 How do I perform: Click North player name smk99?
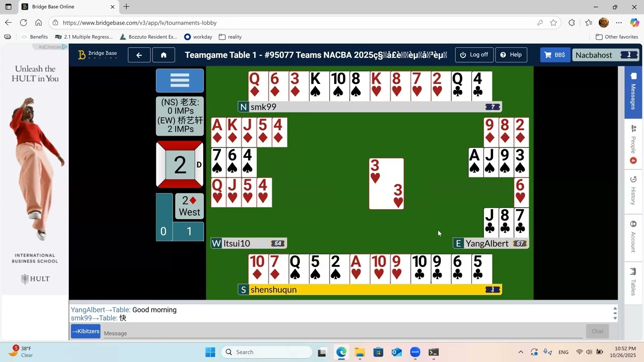point(263,107)
